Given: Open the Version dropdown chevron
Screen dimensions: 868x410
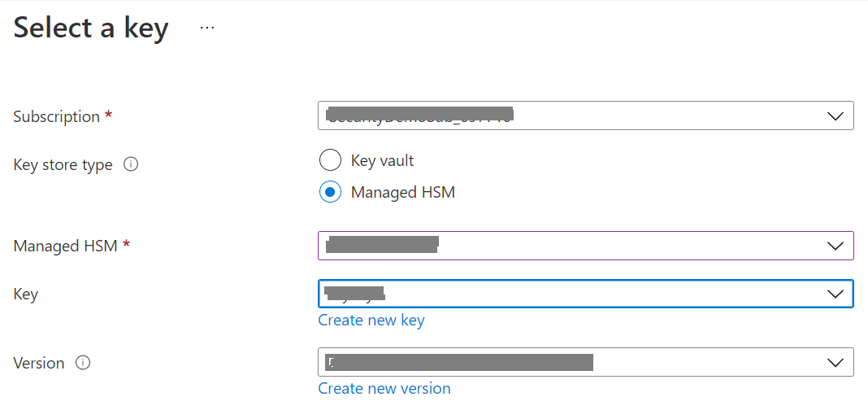Looking at the screenshot, I should pos(835,362).
